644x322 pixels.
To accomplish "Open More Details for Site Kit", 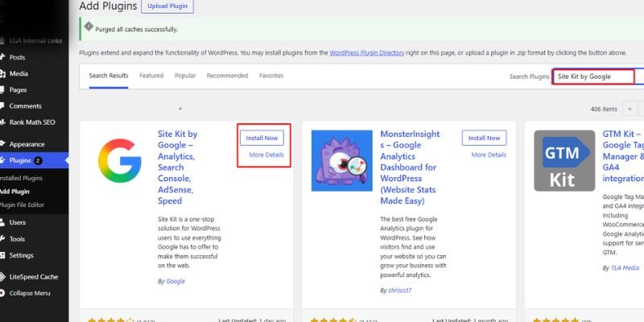I will 266,155.
